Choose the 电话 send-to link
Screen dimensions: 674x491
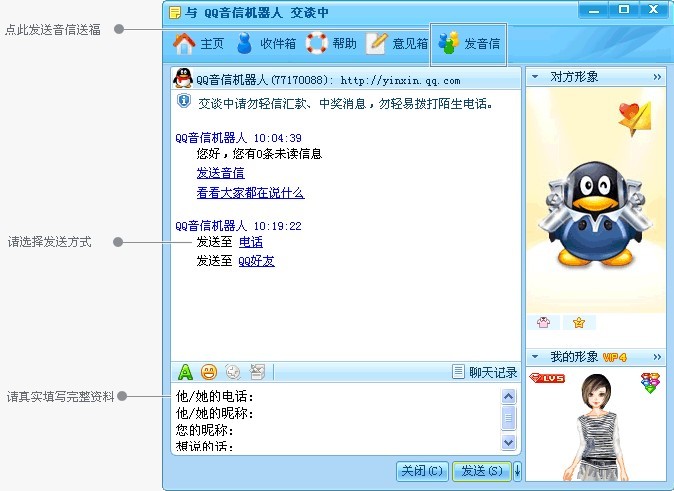(251, 242)
